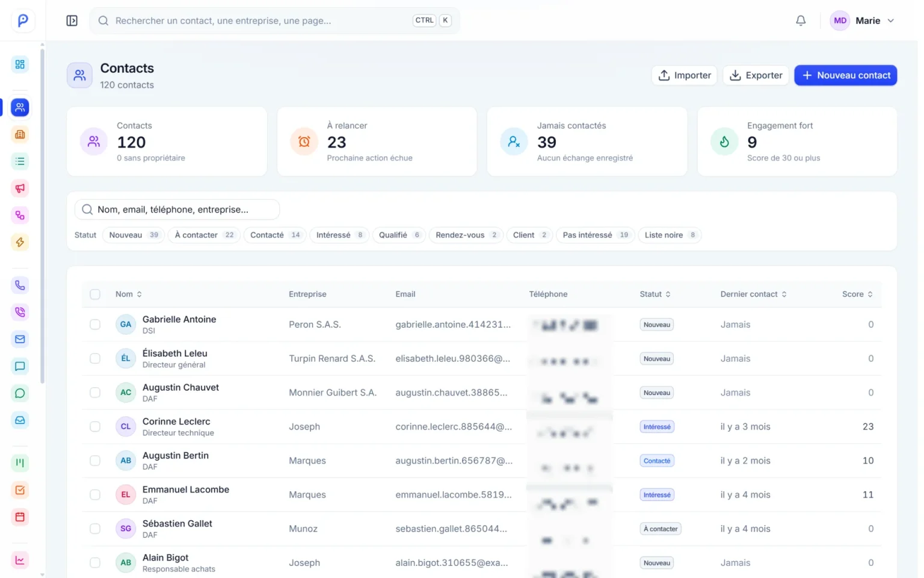924x578 pixels.
Task: Sort the table by Statut column
Action: click(x=655, y=294)
